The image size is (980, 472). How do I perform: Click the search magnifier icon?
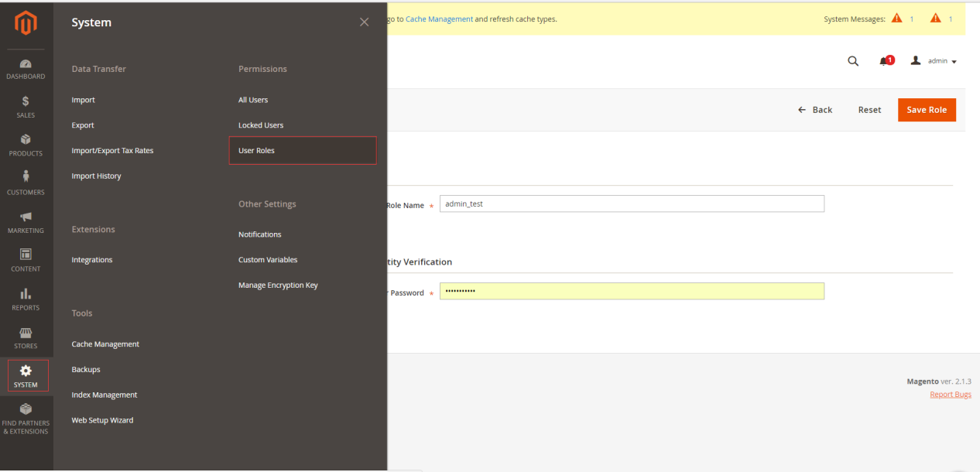click(x=853, y=61)
